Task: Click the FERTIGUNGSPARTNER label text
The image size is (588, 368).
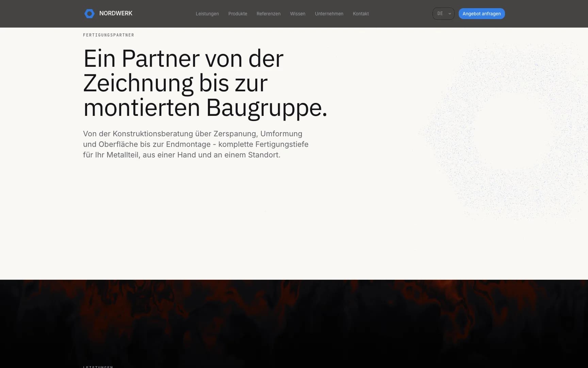Action: point(109,35)
